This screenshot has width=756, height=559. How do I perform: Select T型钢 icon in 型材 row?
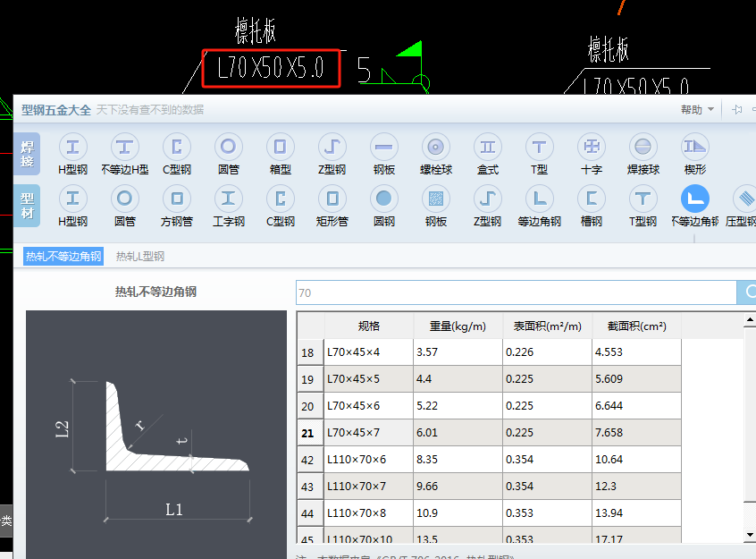643,199
